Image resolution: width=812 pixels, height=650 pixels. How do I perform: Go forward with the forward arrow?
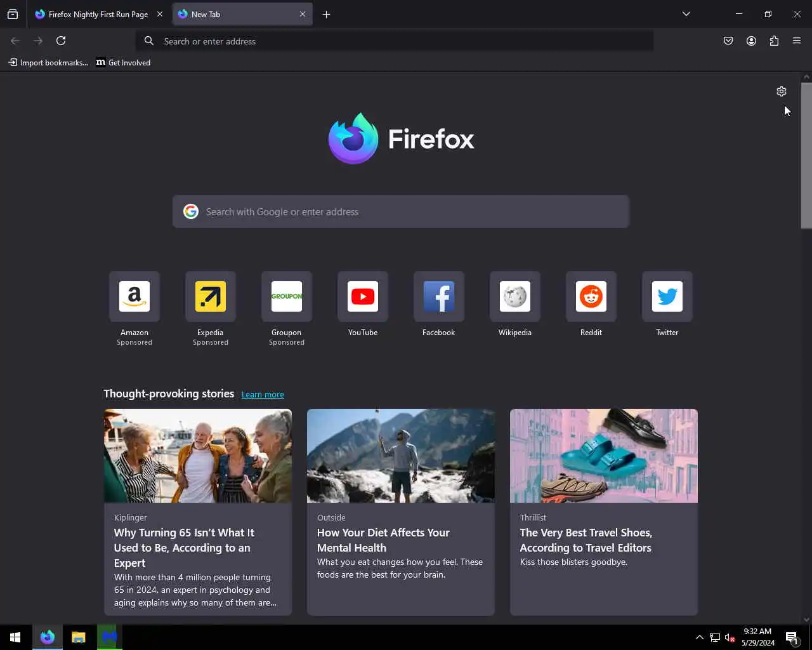click(38, 41)
